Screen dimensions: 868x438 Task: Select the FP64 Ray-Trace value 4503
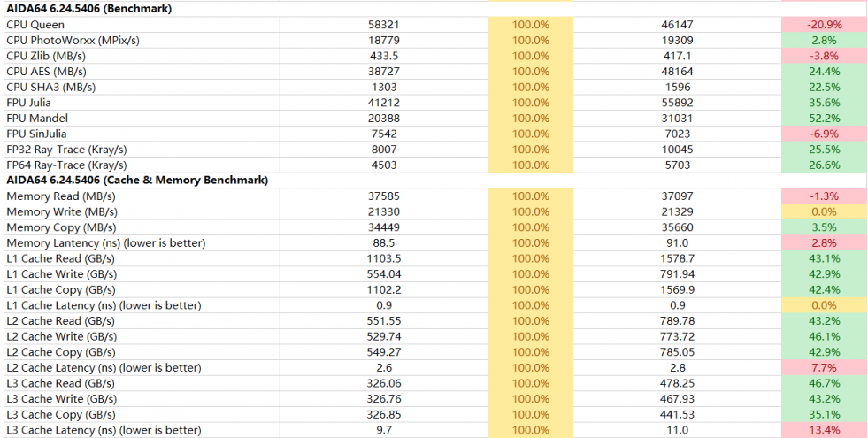point(383,165)
